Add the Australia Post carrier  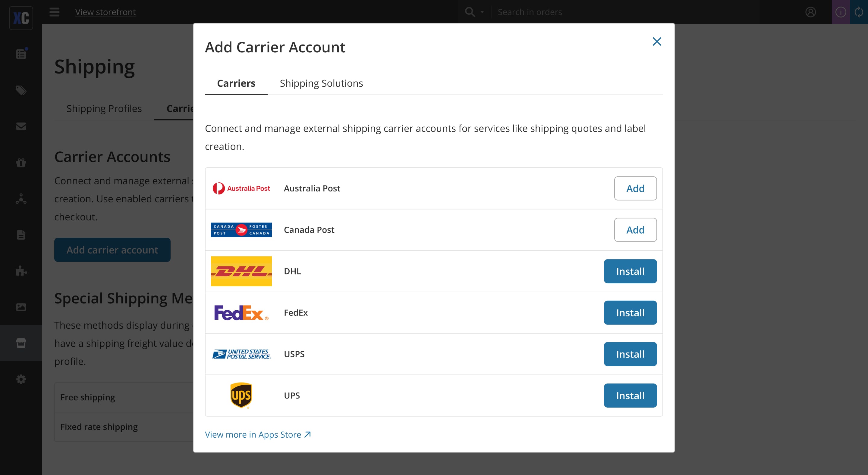(x=635, y=188)
